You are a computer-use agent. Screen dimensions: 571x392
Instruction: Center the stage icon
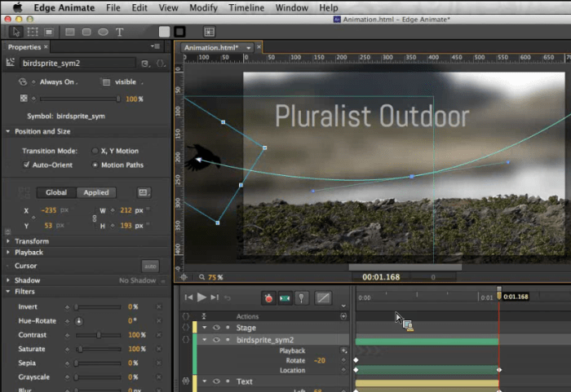click(184, 277)
